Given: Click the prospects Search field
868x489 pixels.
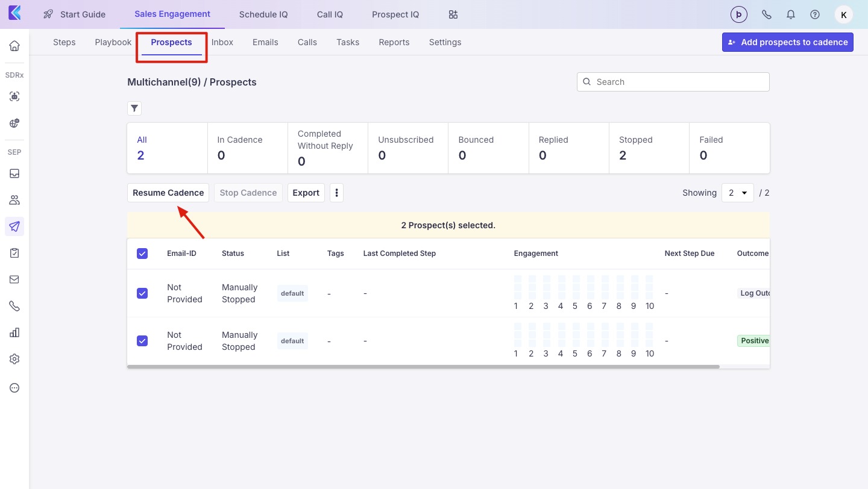Looking at the screenshot, I should coord(673,82).
